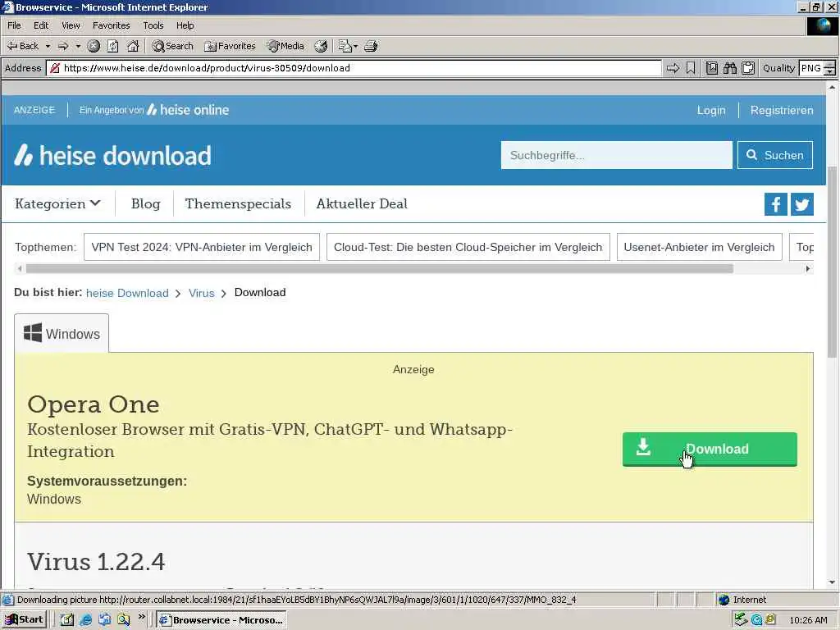Open the Edit menu
The height and width of the screenshot is (630, 840).
click(x=41, y=25)
